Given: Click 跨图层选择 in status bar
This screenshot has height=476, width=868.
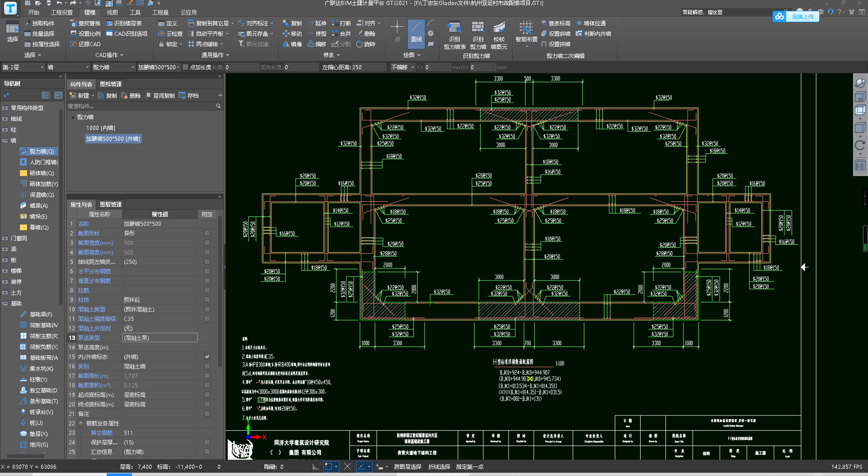Looking at the screenshot, I should (x=407, y=466).
